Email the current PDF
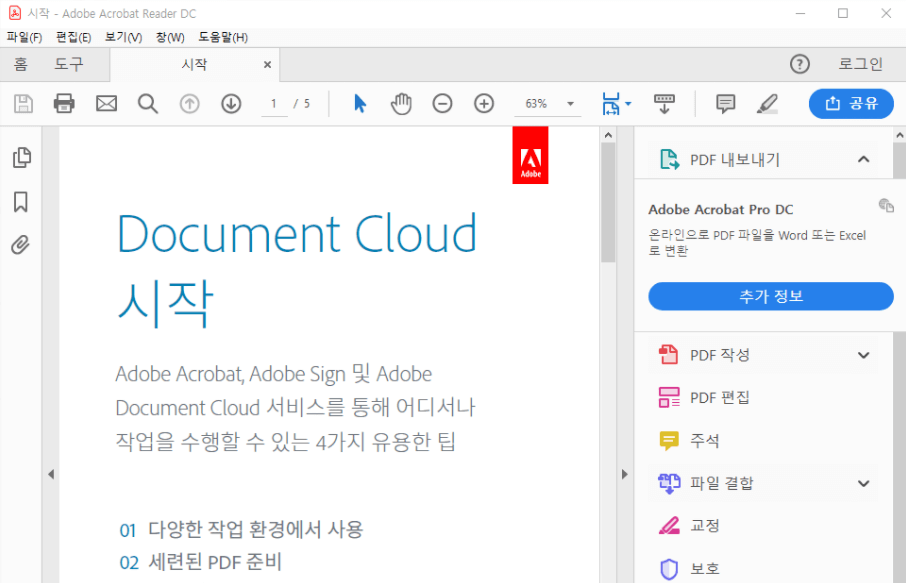The width and height of the screenshot is (906, 583). (x=106, y=103)
